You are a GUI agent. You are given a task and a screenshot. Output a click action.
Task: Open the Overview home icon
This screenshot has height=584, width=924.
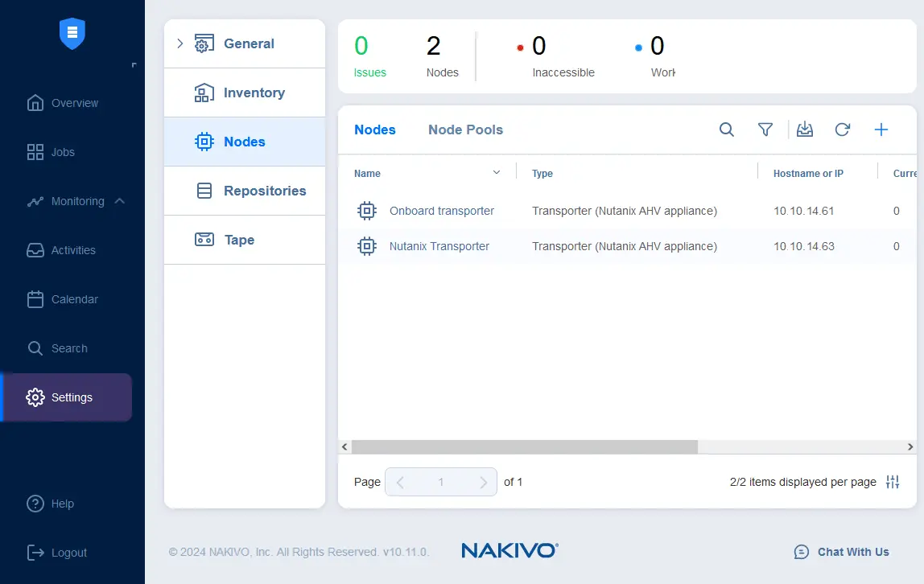click(35, 103)
